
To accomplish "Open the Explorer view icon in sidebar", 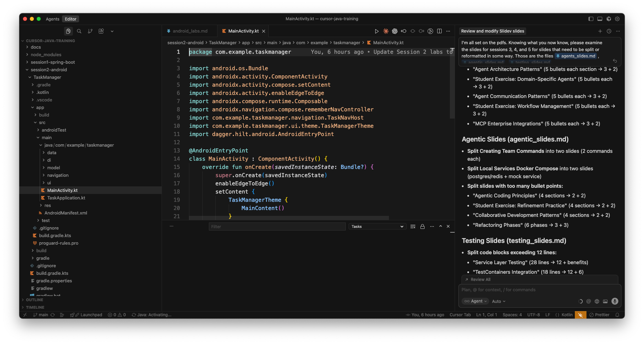I will click(x=68, y=31).
